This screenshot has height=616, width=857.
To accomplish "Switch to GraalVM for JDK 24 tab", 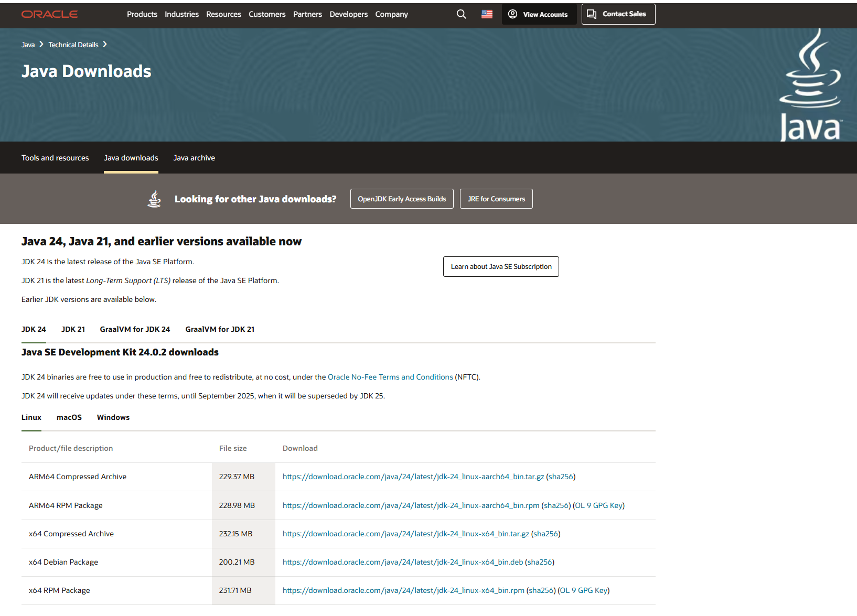I will click(x=135, y=329).
